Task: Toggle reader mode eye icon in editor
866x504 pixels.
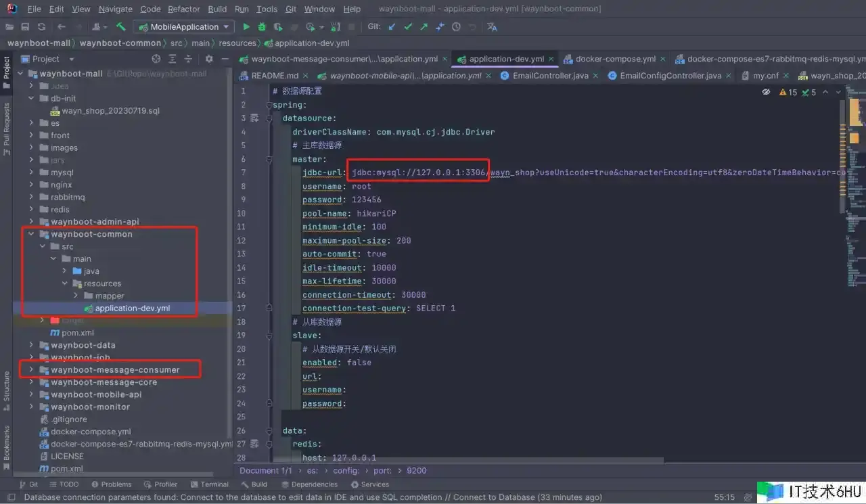Action: (x=767, y=91)
